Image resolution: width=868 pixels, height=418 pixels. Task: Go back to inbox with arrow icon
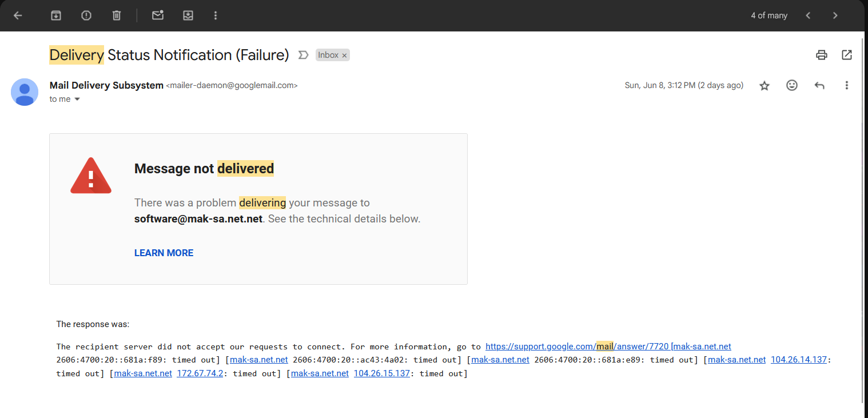pyautogui.click(x=18, y=15)
